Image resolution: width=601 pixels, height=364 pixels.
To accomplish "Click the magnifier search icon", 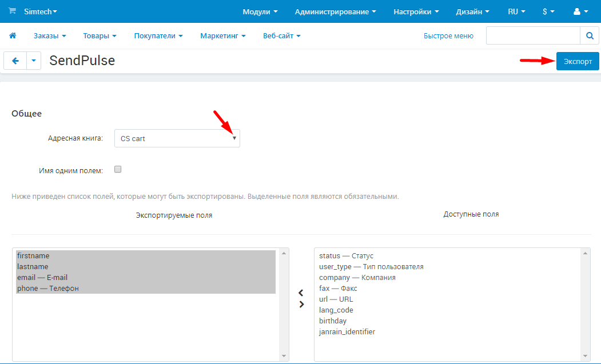I will [x=590, y=35].
